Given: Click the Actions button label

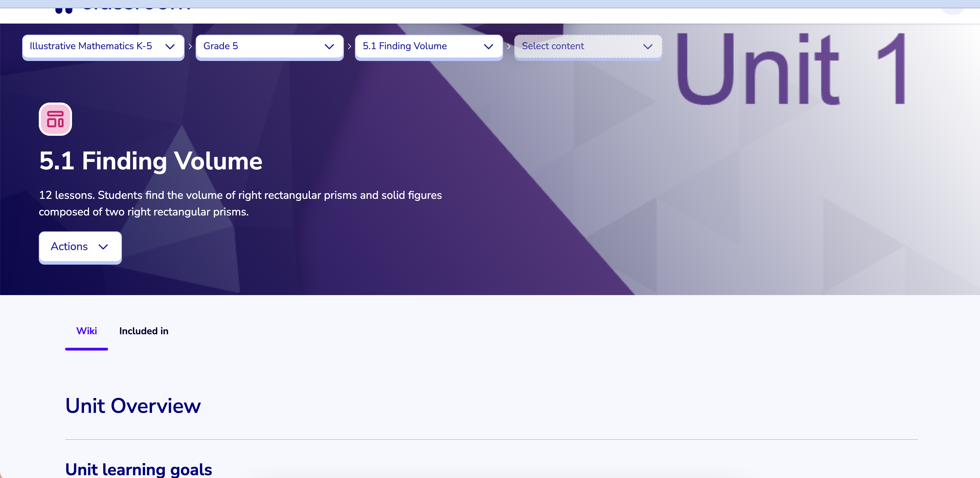Looking at the screenshot, I should (x=69, y=247).
